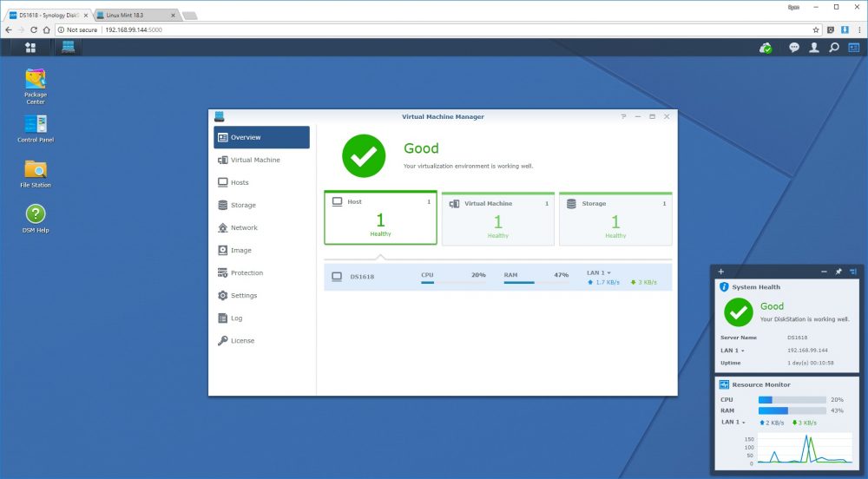The image size is (868, 479).
Task: Maximize the Virtual Machine Manager window
Action: 652,116
